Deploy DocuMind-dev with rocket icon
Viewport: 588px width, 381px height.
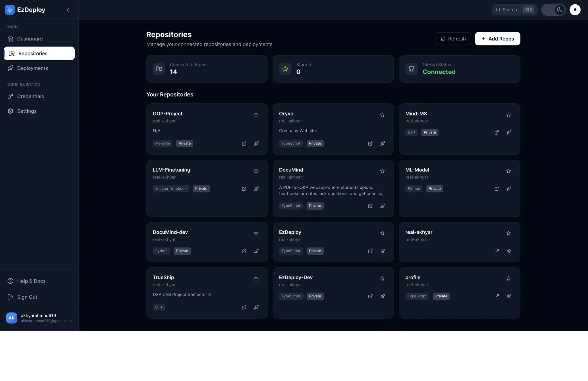point(256,251)
